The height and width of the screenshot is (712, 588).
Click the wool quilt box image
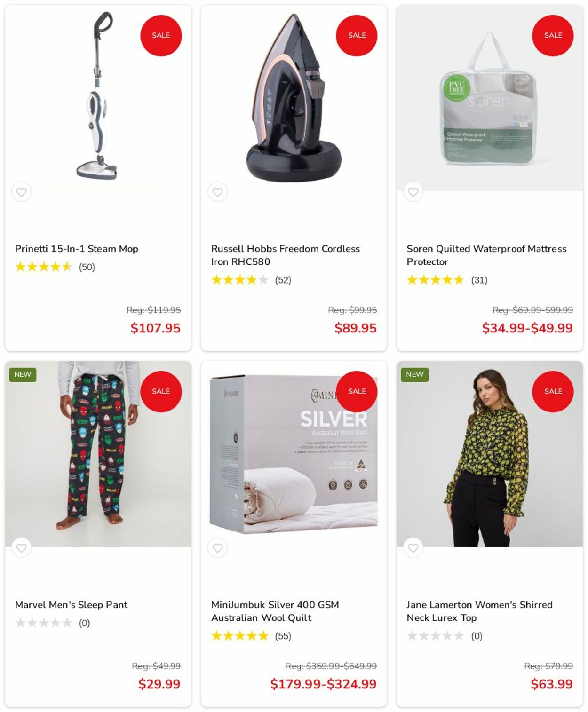click(x=294, y=454)
